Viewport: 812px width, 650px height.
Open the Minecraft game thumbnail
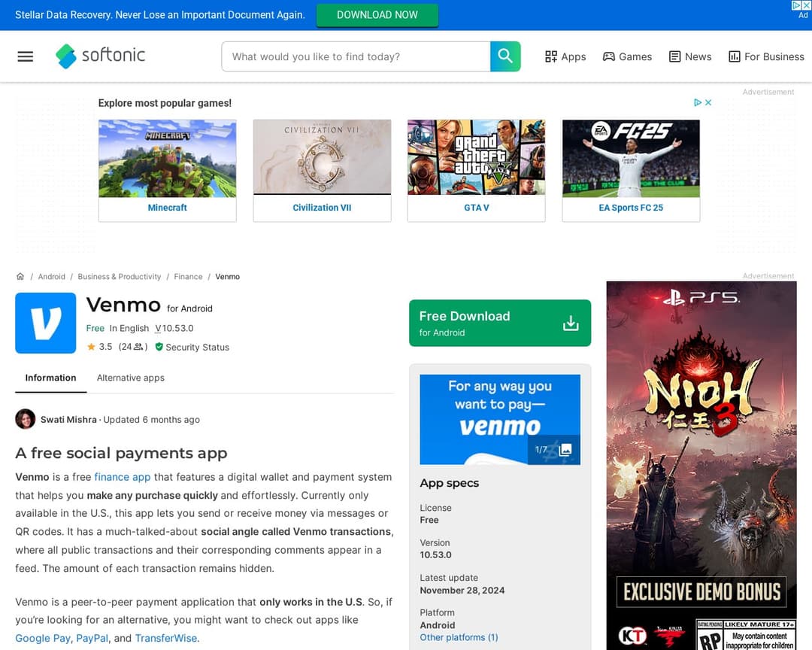167,158
